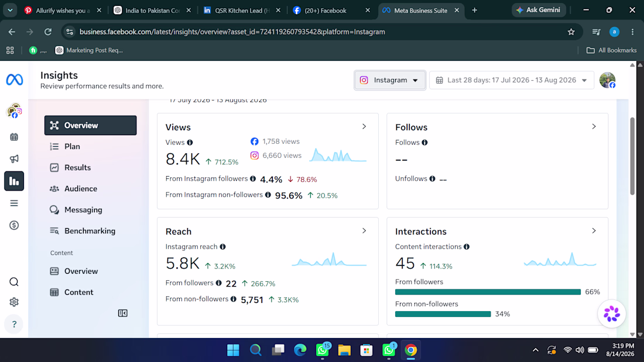Screen dimensions: 644x362
Task: Open the Ads megaphone icon in sidebar
Action: point(14,159)
